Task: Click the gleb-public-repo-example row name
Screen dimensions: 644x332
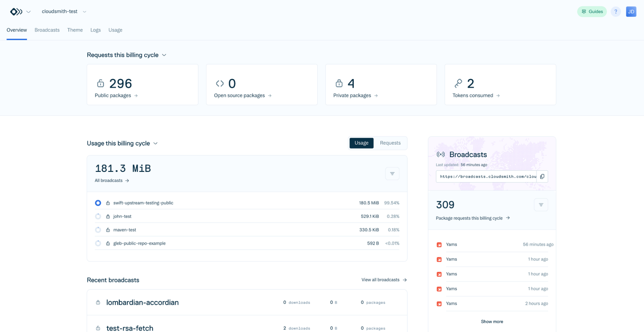Action: [140, 243]
